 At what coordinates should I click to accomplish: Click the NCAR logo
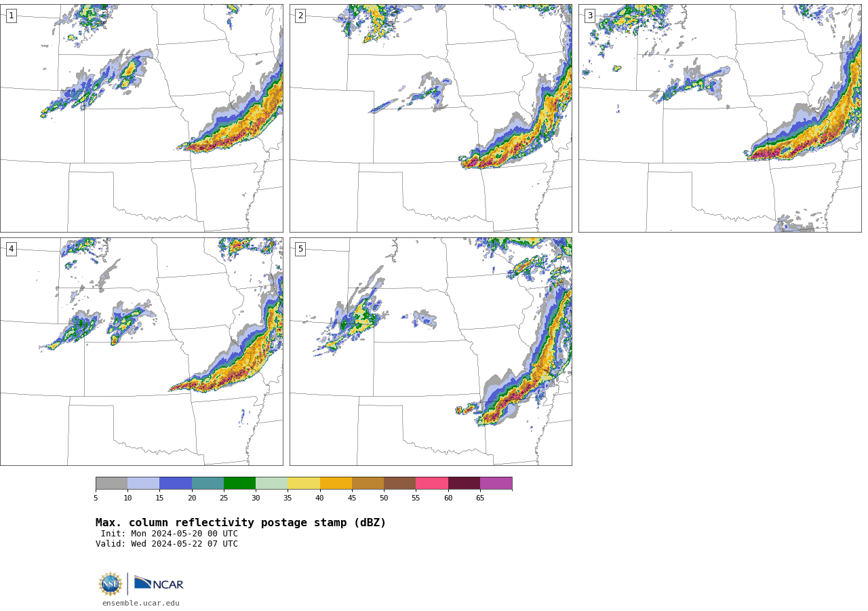tap(159, 583)
